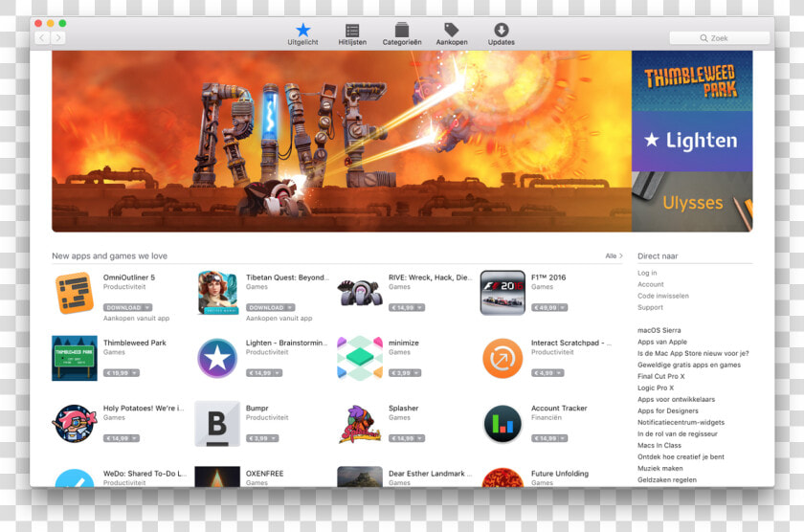This screenshot has width=804, height=532.
Task: Open Bumpr price dropdown arrow
Action: [275, 439]
